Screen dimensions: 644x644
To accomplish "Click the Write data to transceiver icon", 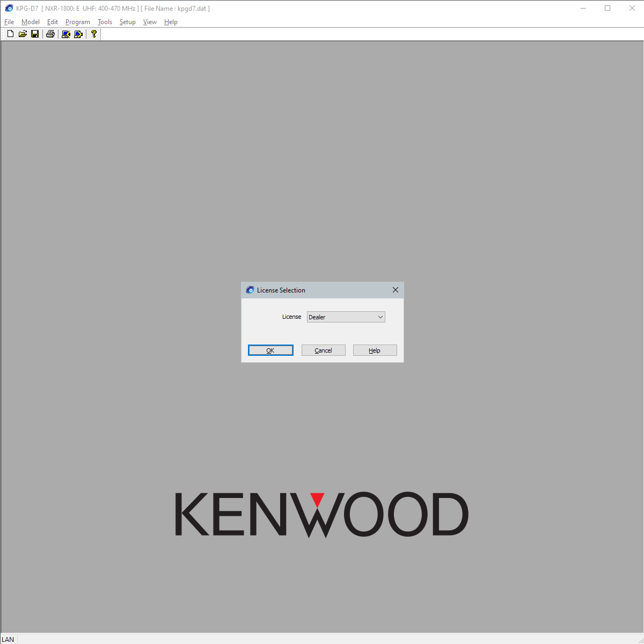I will point(78,34).
